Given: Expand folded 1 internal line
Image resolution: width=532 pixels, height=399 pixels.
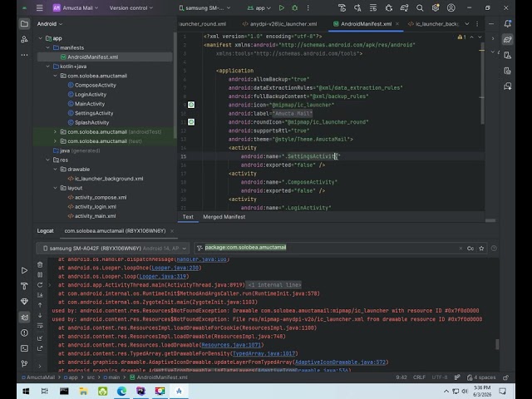Looking at the screenshot, I should pyautogui.click(x=273, y=285).
